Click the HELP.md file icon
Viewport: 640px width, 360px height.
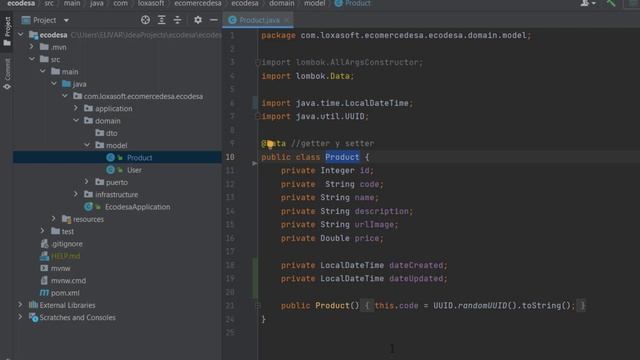pyautogui.click(x=44, y=256)
